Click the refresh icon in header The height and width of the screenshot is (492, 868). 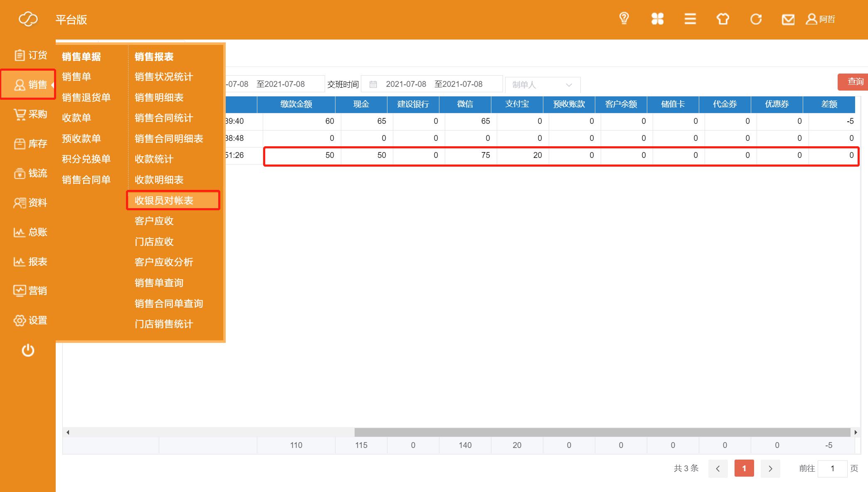756,19
